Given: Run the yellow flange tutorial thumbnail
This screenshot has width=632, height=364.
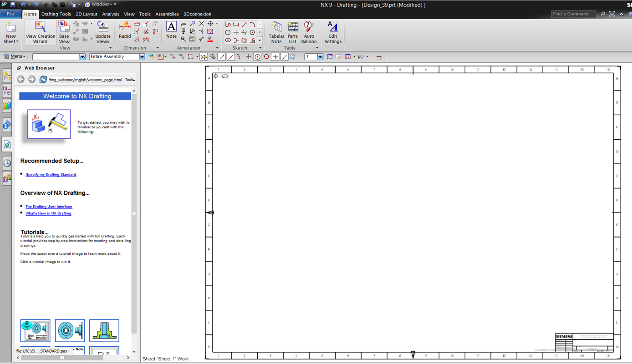Looking at the screenshot, I should pyautogui.click(x=104, y=331).
